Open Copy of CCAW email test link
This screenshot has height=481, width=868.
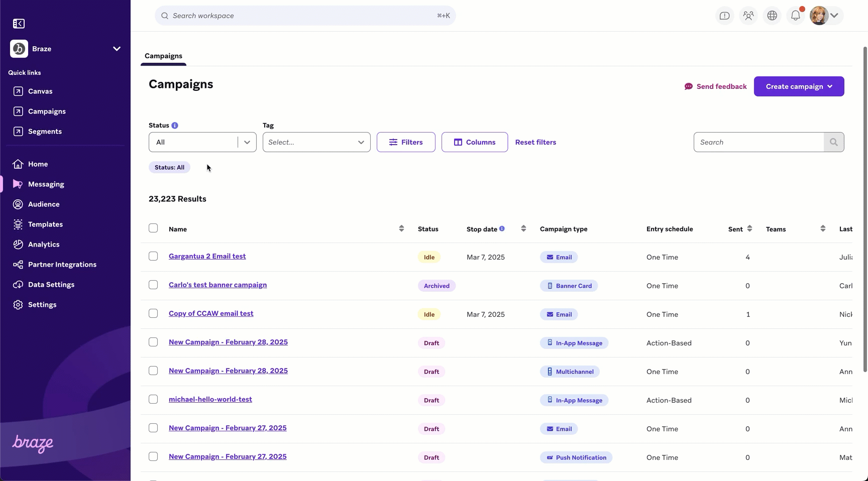pos(211,313)
